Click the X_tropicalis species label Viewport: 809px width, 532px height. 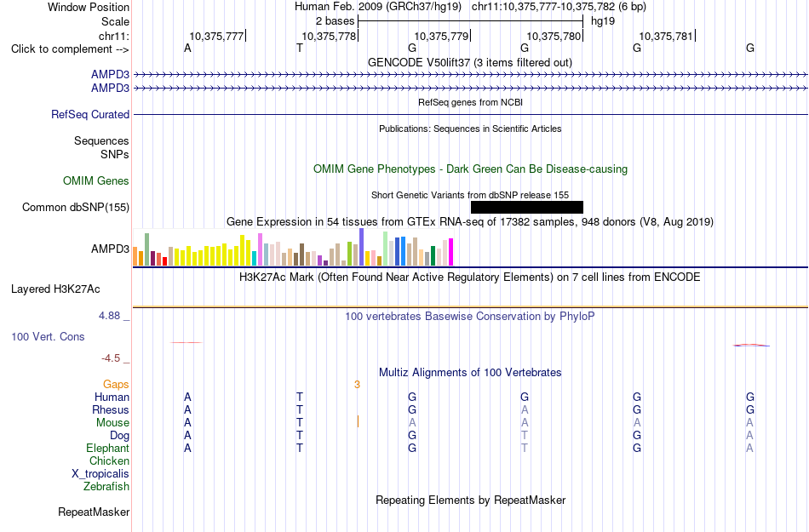click(x=100, y=474)
